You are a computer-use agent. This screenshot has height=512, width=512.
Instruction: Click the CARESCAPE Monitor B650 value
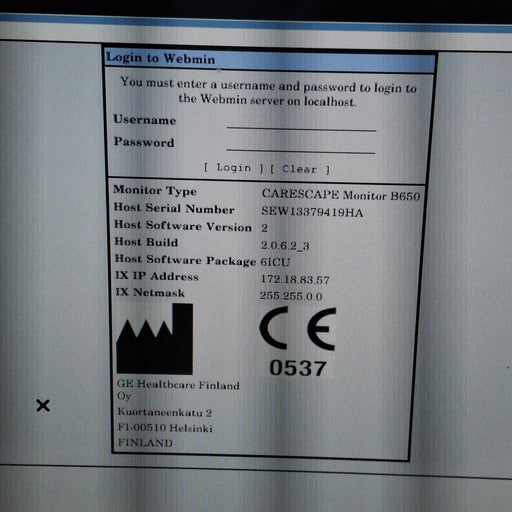(x=341, y=195)
